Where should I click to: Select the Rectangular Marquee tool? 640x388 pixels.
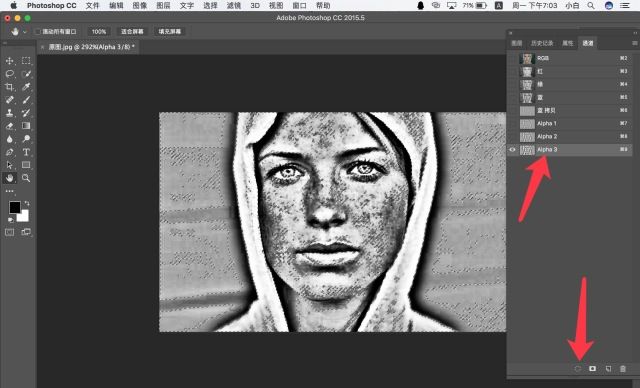[26, 61]
